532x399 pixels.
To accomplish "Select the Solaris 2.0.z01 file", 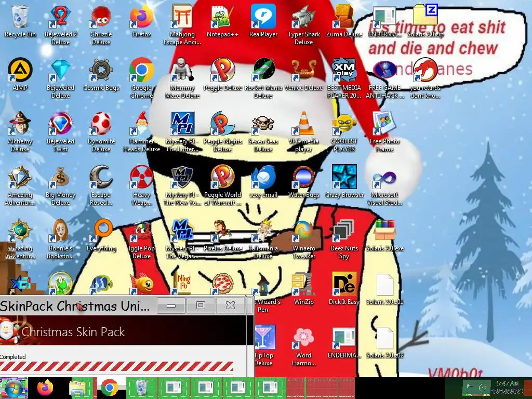I will tap(385, 289).
